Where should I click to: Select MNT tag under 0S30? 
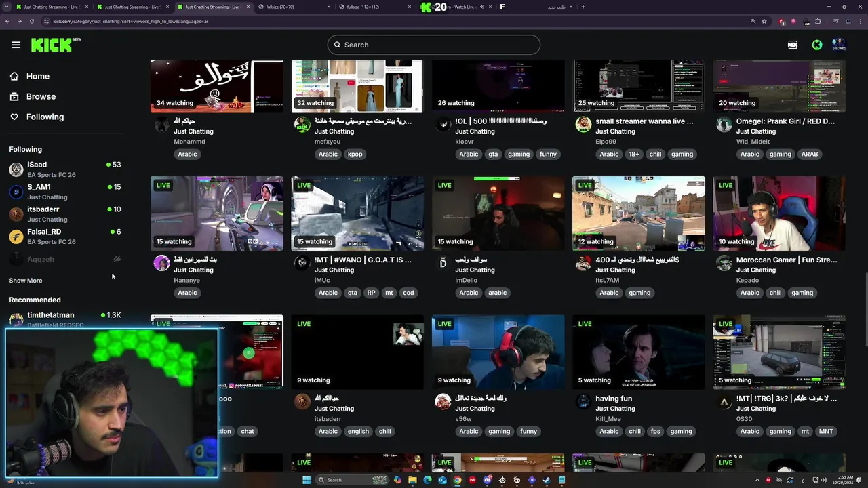point(826,431)
